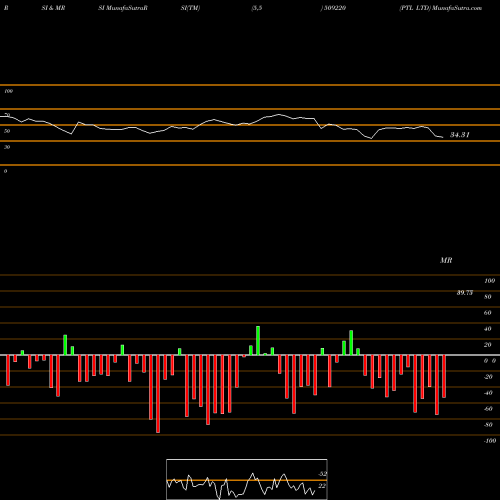Click the longest red histogram bar
The height and width of the screenshot is (500, 500).
pos(158,394)
